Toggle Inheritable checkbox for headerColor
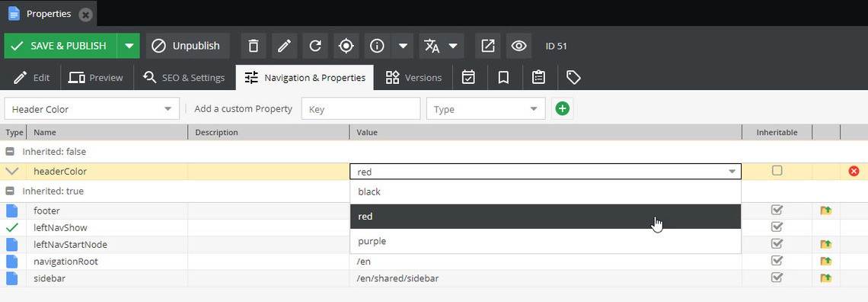 coord(777,171)
